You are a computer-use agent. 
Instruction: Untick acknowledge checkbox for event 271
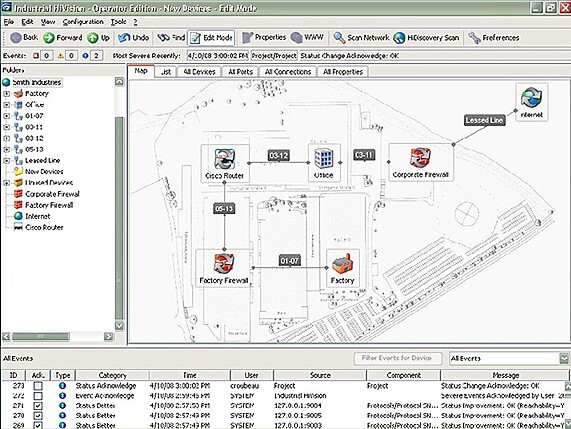38,406
